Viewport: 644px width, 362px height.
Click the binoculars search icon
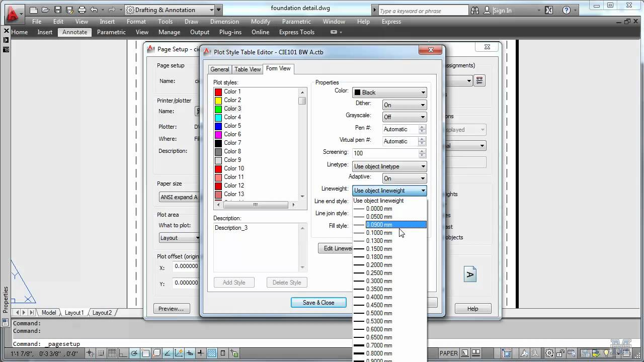(474, 10)
